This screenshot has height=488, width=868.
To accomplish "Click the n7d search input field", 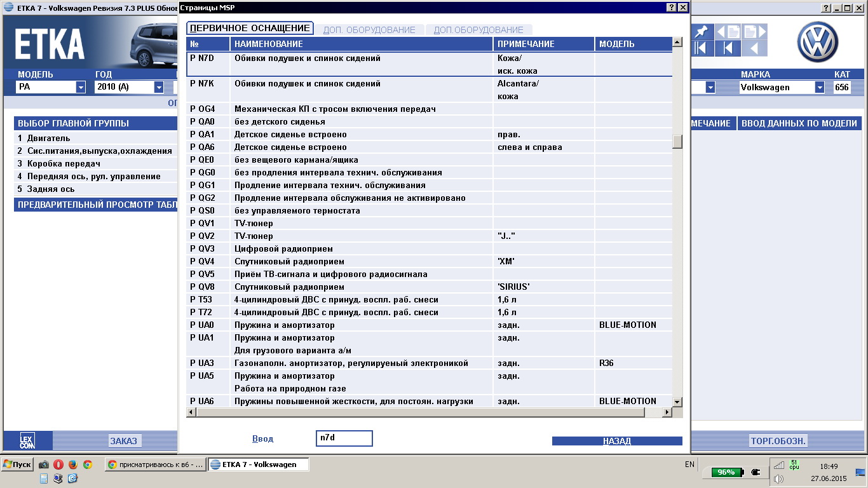I will point(344,438).
